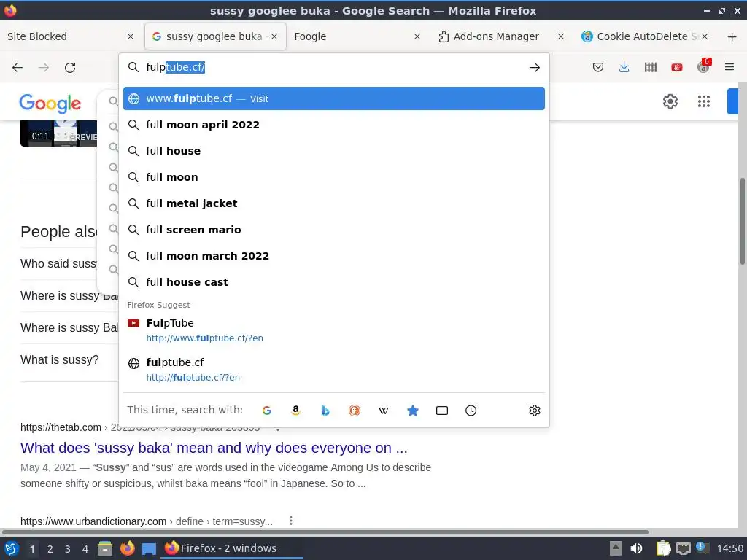Launch Firefox from taskbar launcher
The width and height of the screenshot is (747, 560).
(127, 548)
